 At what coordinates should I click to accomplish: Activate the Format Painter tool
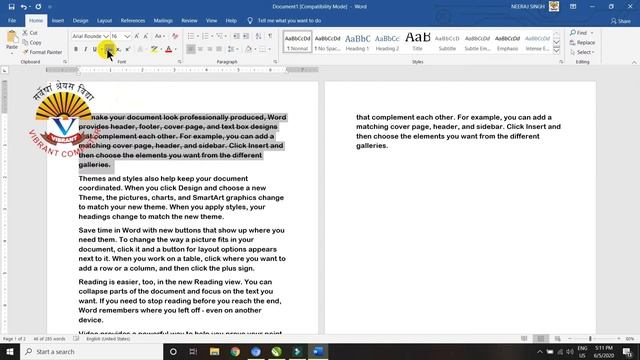coord(42,52)
